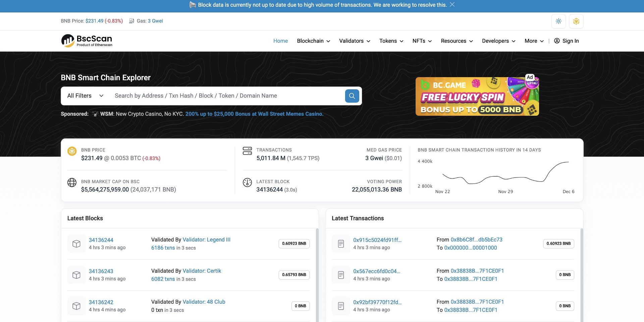Image resolution: width=644 pixels, height=322 pixels.
Task: Click the cube icon for block 34136242
Action: click(76, 306)
